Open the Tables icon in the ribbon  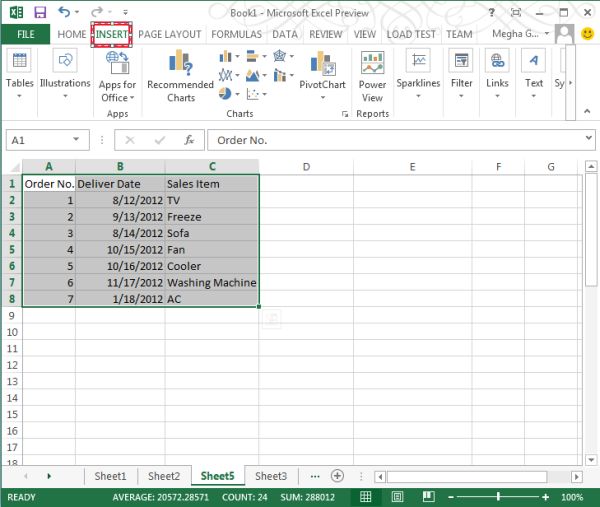pos(20,61)
